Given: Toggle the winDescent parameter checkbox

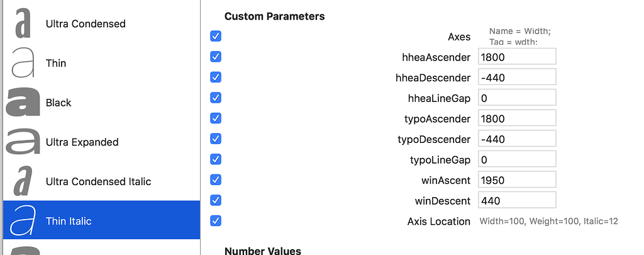Looking at the screenshot, I should (x=216, y=200).
